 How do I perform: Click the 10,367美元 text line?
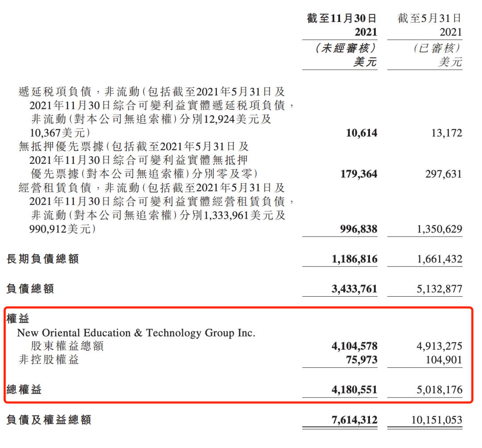pos(60,133)
